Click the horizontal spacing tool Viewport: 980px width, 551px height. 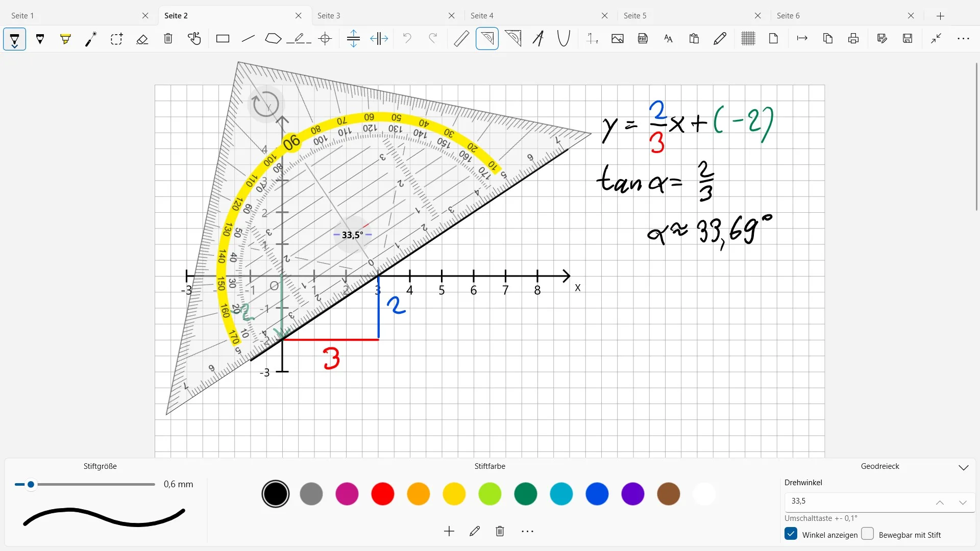pos(379,39)
